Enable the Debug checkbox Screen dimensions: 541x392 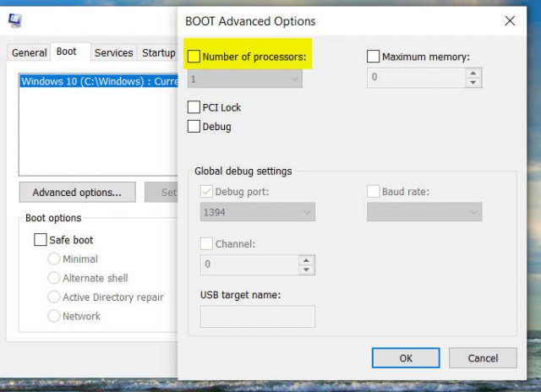click(194, 126)
